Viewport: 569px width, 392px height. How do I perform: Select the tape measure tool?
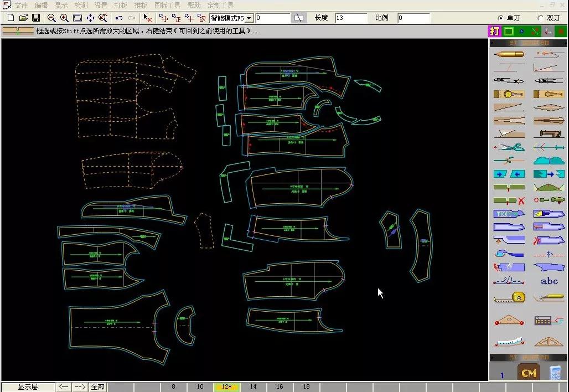pos(509,298)
